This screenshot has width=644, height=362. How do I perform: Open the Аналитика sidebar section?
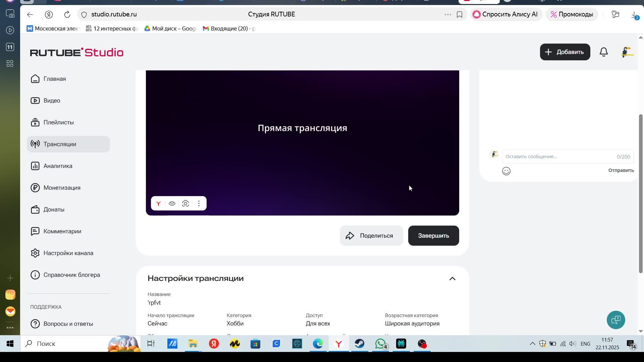[x=58, y=166]
